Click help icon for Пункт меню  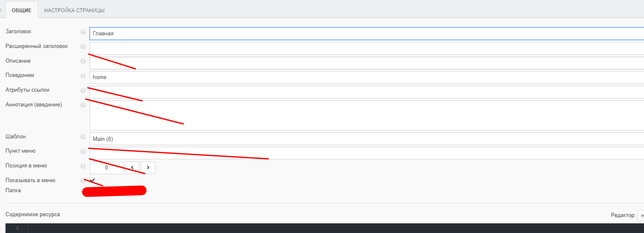pyautogui.click(x=83, y=151)
